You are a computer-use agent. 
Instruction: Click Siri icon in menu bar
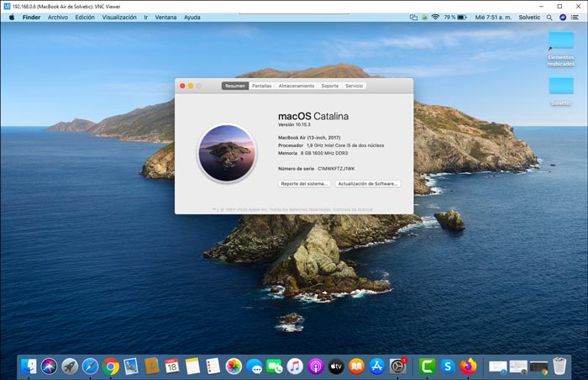(563, 18)
